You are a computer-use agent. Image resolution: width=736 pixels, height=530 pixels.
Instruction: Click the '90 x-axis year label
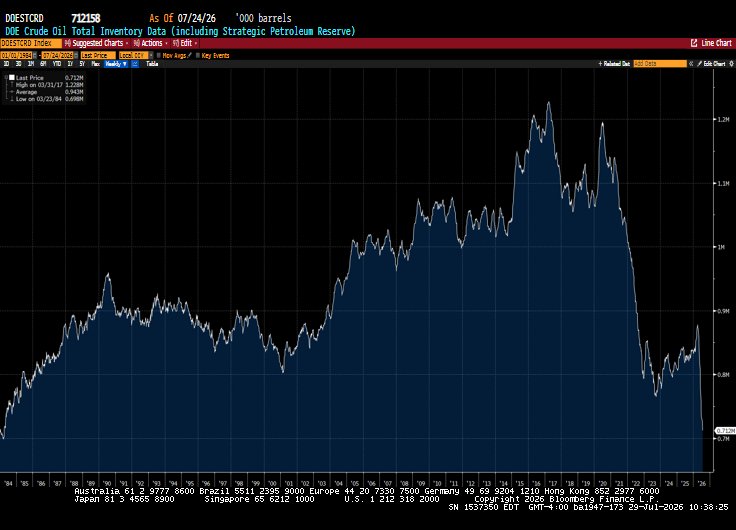tap(107, 483)
